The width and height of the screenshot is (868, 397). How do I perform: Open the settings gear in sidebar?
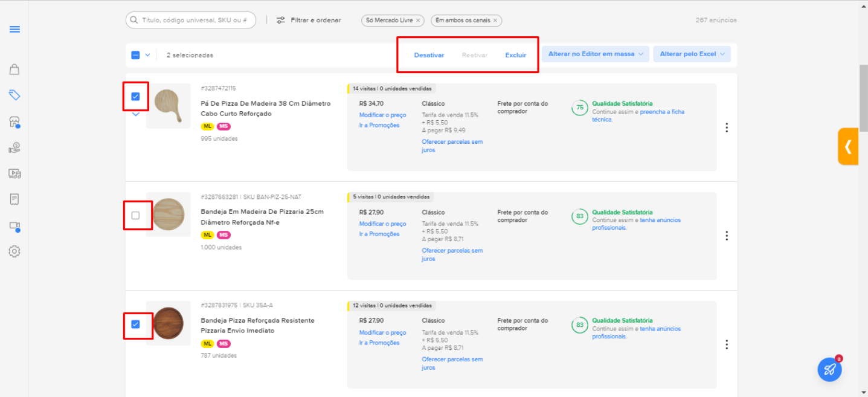[x=14, y=251]
